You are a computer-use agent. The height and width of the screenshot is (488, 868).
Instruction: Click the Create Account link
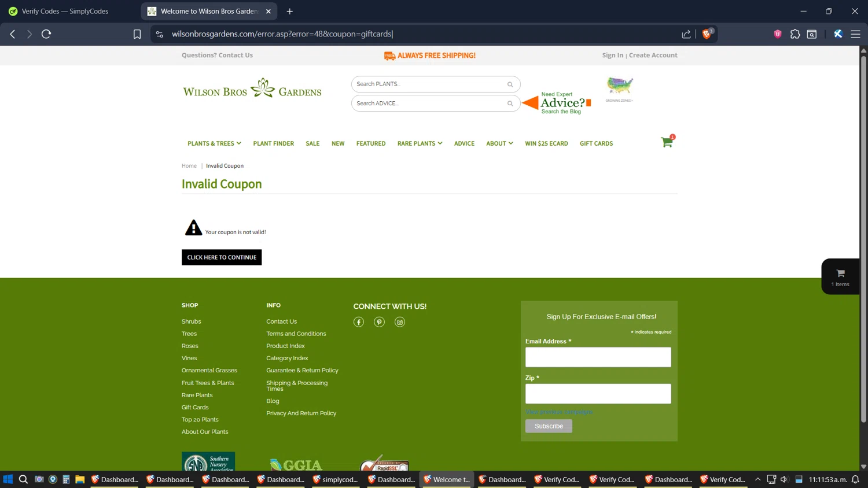point(653,56)
